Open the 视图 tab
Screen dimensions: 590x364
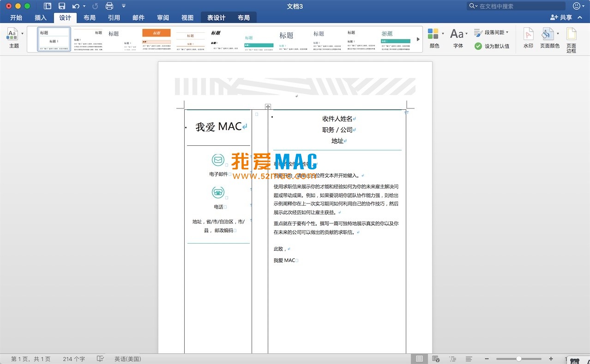coord(187,18)
